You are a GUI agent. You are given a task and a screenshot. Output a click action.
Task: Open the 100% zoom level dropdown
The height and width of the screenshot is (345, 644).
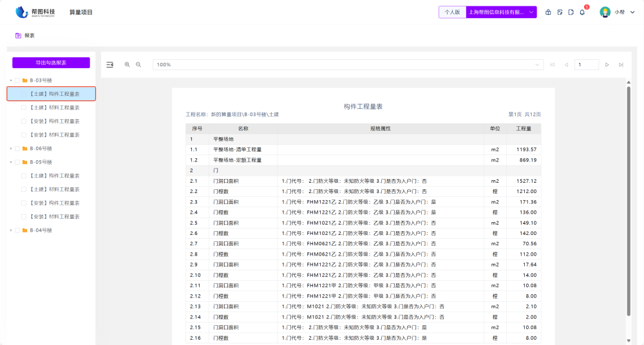point(348,64)
